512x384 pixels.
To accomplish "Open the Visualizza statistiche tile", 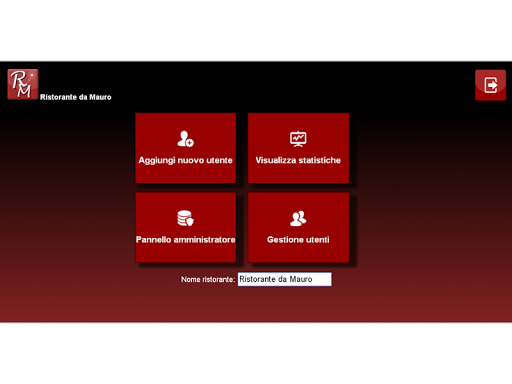I will pyautogui.click(x=298, y=148).
